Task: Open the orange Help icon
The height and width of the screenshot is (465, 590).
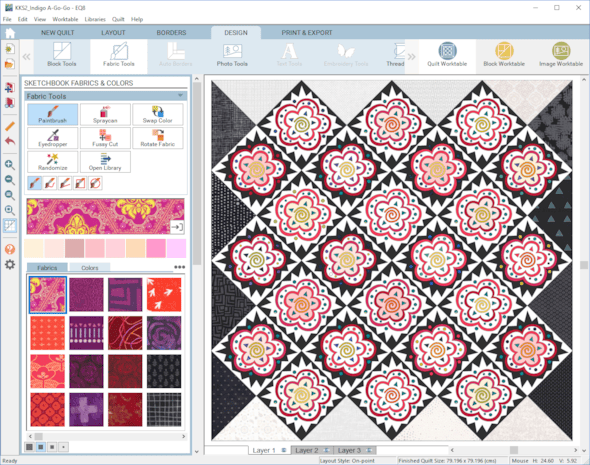Action: pos(9,249)
